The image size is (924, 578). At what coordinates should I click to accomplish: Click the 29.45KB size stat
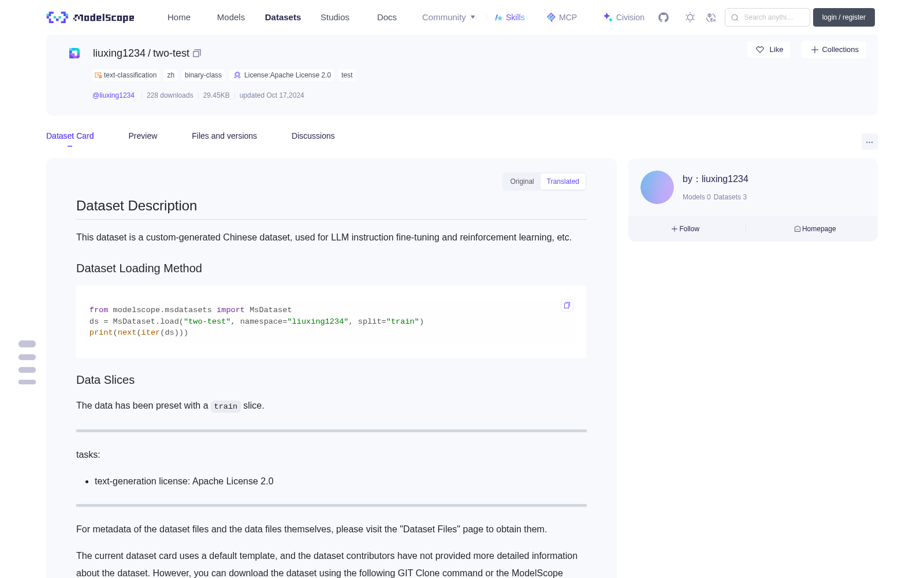[216, 95]
